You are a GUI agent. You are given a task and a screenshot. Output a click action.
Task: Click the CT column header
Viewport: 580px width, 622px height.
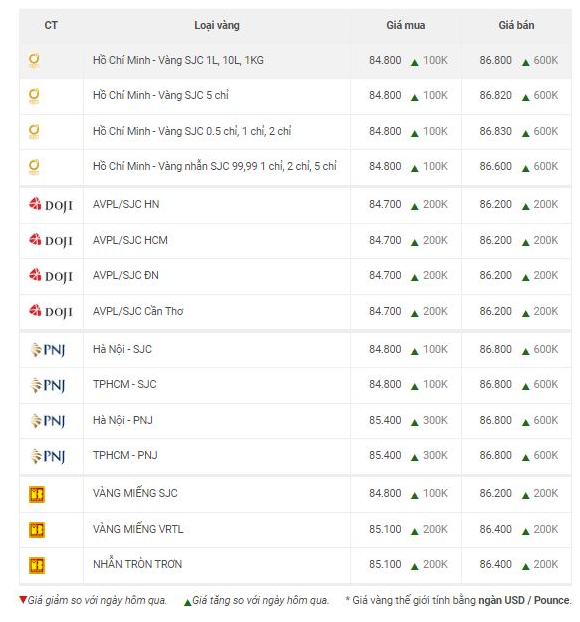coord(51,25)
